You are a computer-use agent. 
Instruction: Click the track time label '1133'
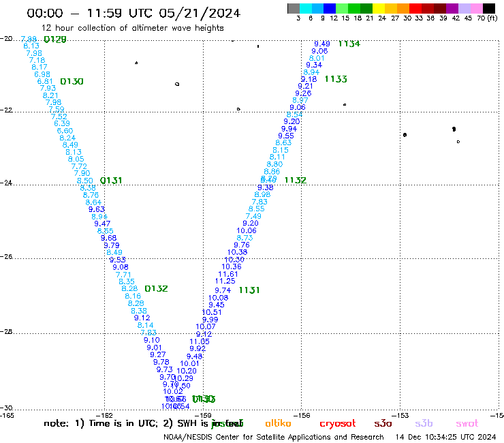336,79
